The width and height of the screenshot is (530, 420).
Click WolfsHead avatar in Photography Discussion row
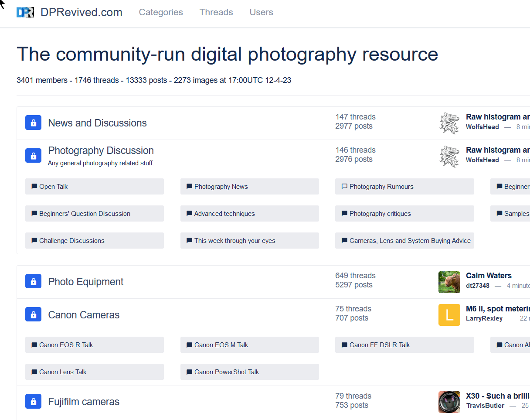[449, 156]
